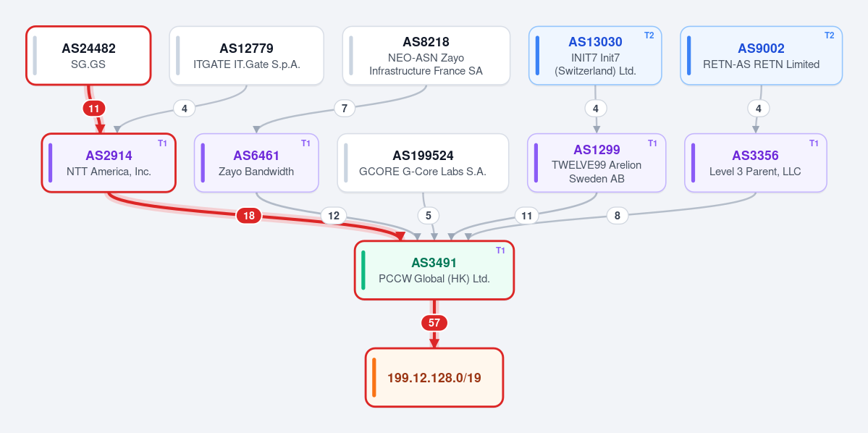Click the T1 badge on AS3491
Viewport: 868px width, 433px height.
pyautogui.click(x=500, y=251)
